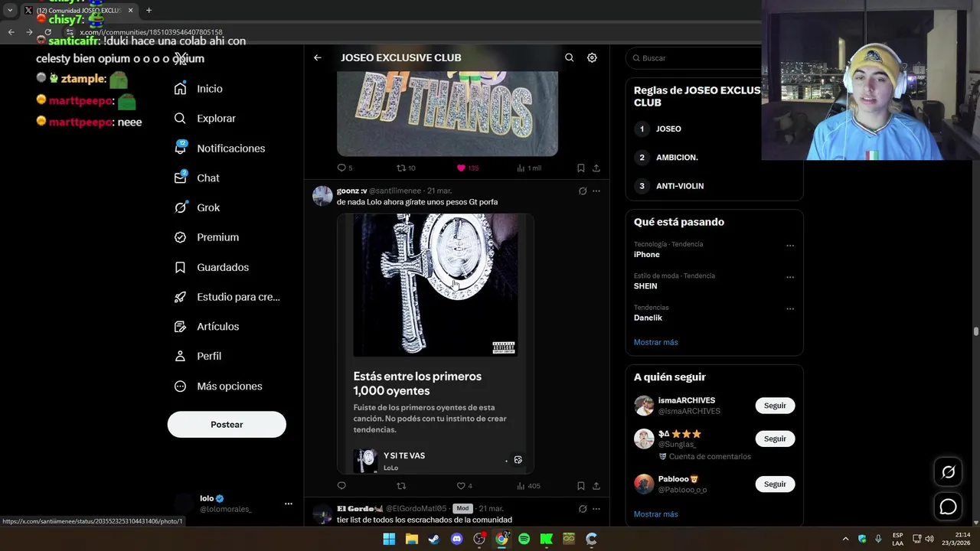Open Discord from taskbar
Image resolution: width=980 pixels, height=551 pixels.
tap(457, 539)
